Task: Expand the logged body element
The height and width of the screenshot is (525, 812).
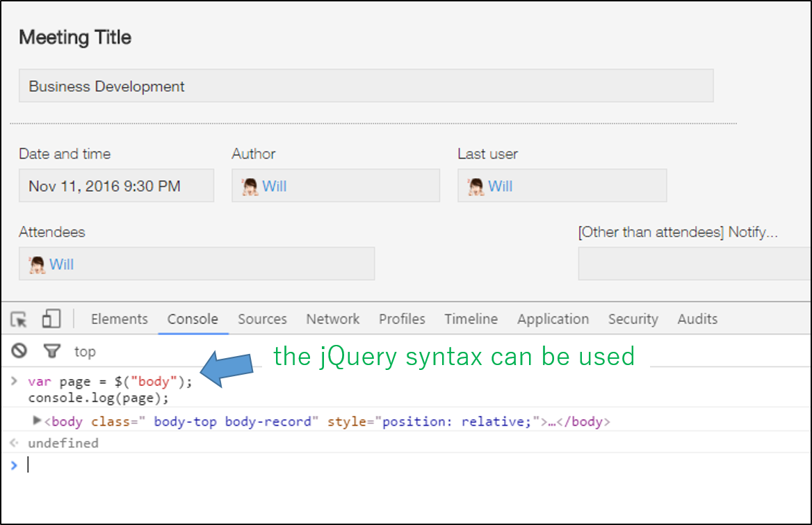Action: (36, 421)
